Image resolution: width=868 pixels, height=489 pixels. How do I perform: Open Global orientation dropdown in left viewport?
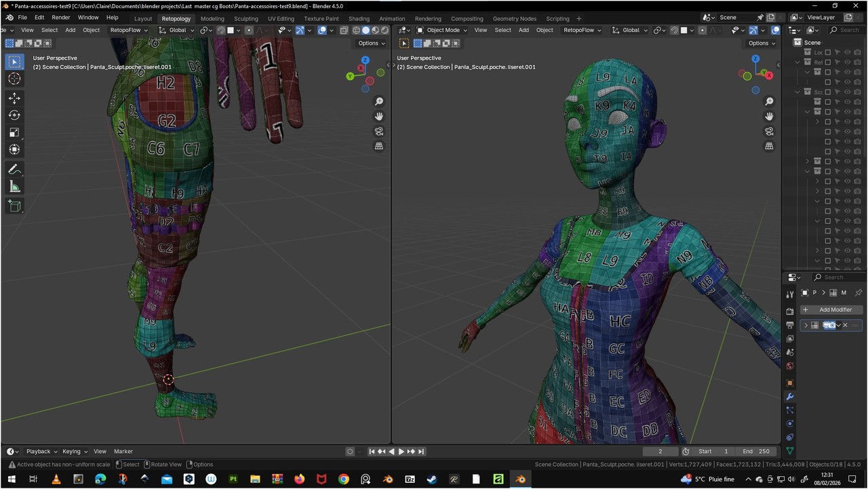tap(177, 31)
